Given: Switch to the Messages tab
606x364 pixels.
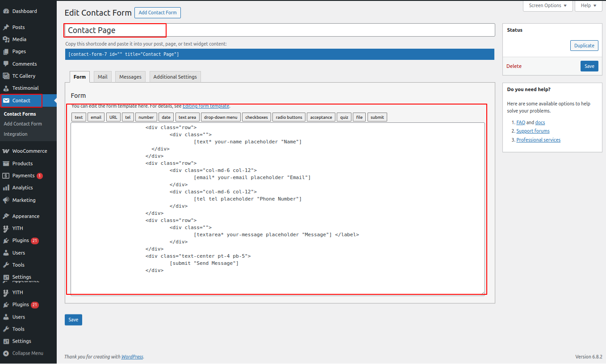Looking at the screenshot, I should (x=130, y=77).
